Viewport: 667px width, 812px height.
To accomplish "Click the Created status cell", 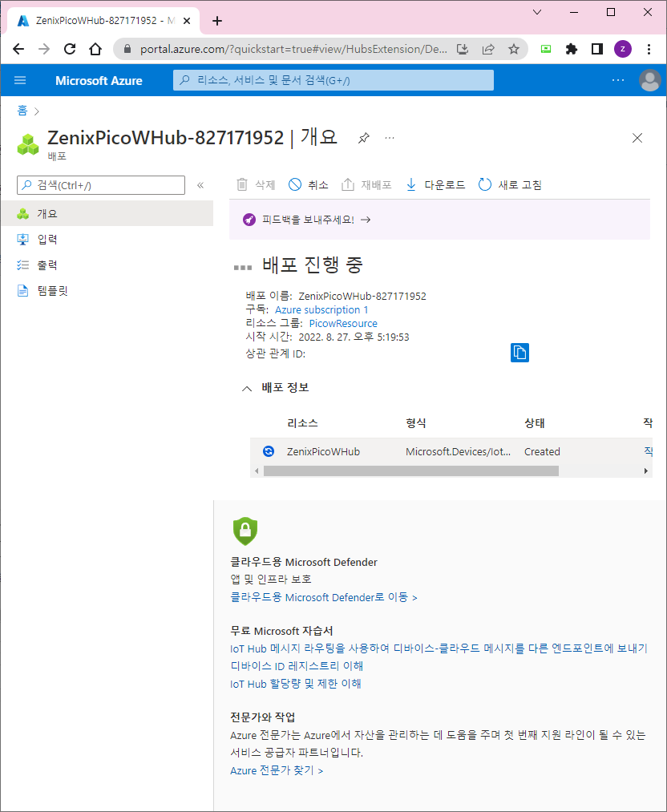I will [x=542, y=451].
